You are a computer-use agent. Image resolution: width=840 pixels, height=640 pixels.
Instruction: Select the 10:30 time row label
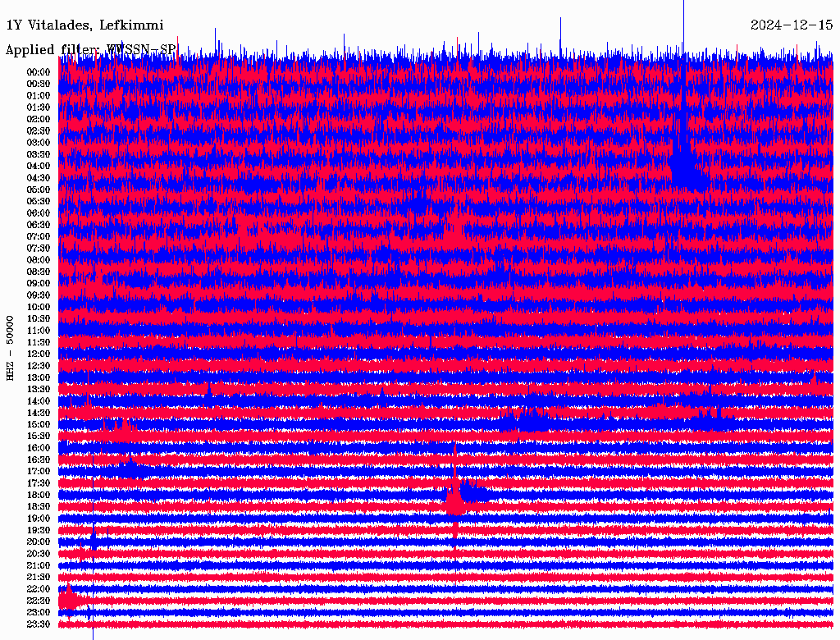pyautogui.click(x=39, y=319)
